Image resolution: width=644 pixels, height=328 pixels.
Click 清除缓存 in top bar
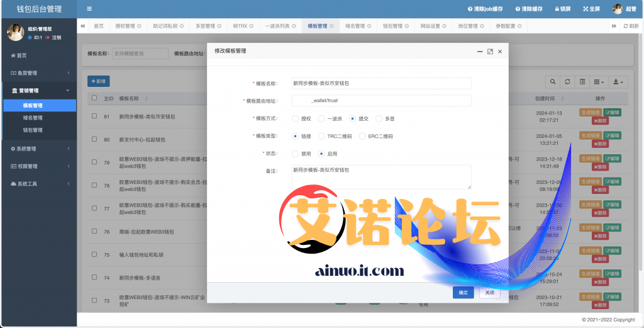click(529, 9)
